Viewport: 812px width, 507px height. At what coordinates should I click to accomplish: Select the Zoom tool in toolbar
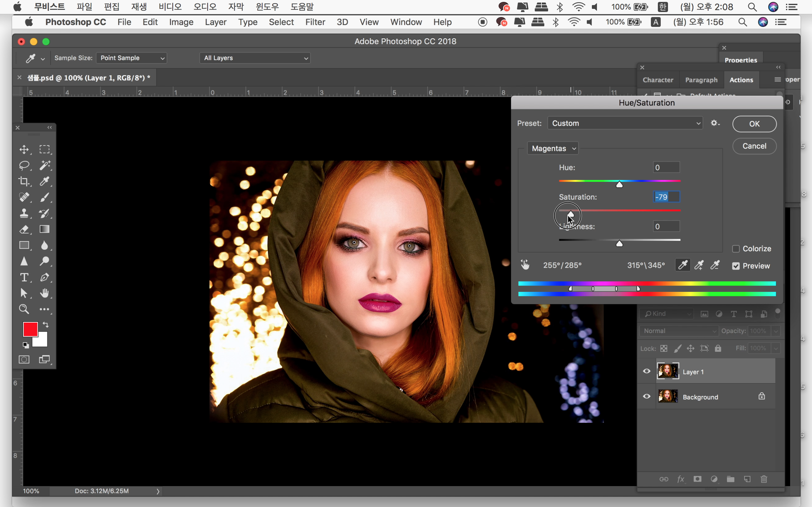click(x=24, y=309)
